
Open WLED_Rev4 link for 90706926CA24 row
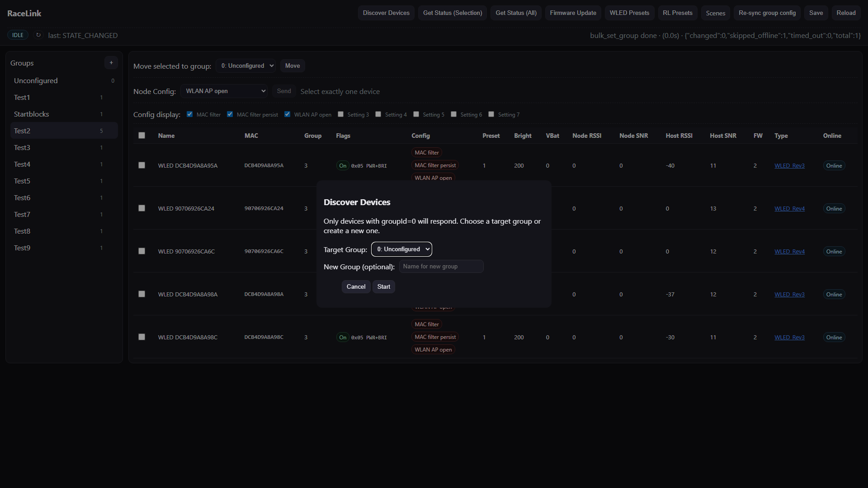789,209
